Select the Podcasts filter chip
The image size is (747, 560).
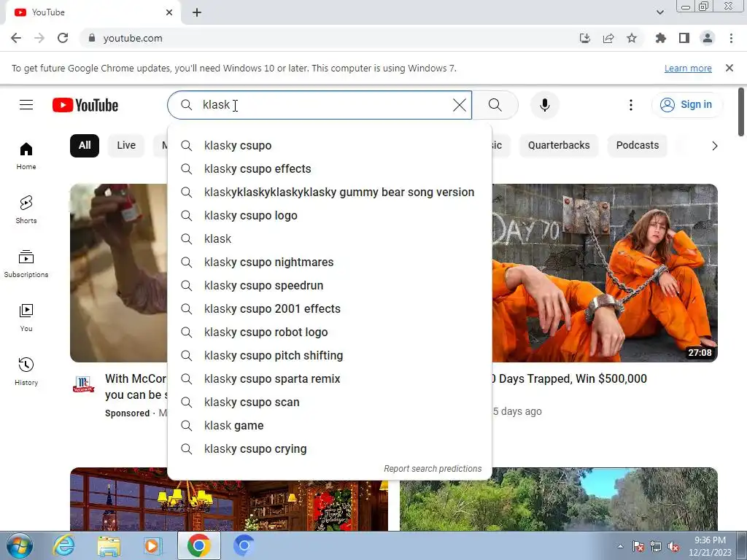click(638, 145)
